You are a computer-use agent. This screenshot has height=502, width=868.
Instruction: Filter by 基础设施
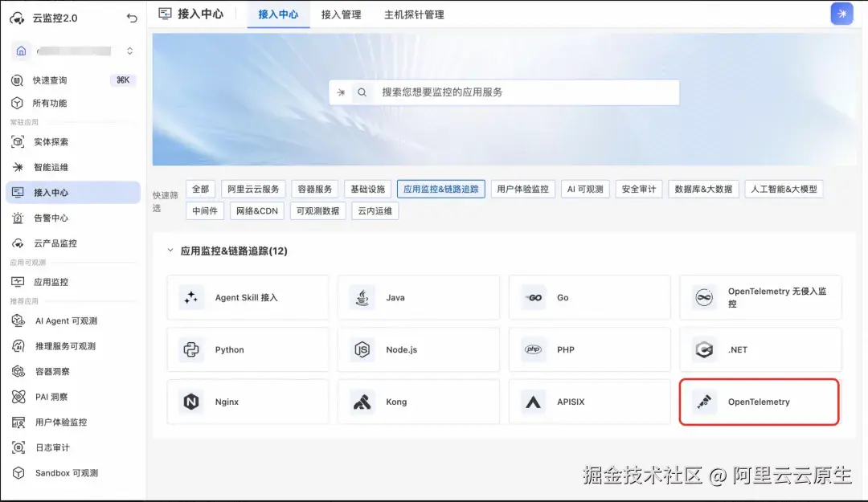pos(367,190)
